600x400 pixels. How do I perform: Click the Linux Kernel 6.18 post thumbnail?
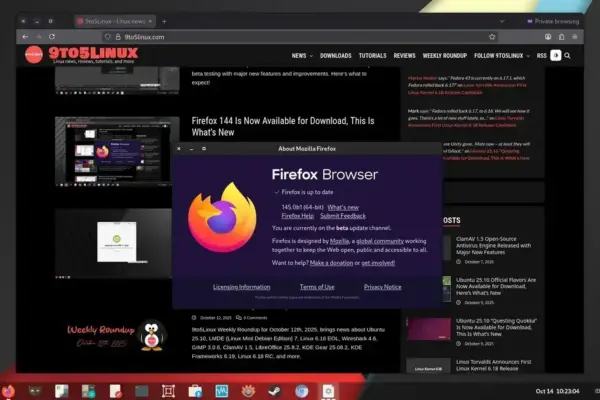[429, 366]
